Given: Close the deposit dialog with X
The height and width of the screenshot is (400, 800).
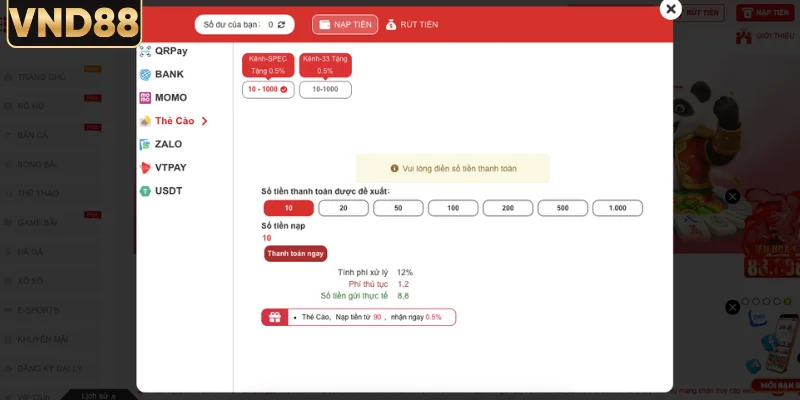Looking at the screenshot, I should click(670, 9).
